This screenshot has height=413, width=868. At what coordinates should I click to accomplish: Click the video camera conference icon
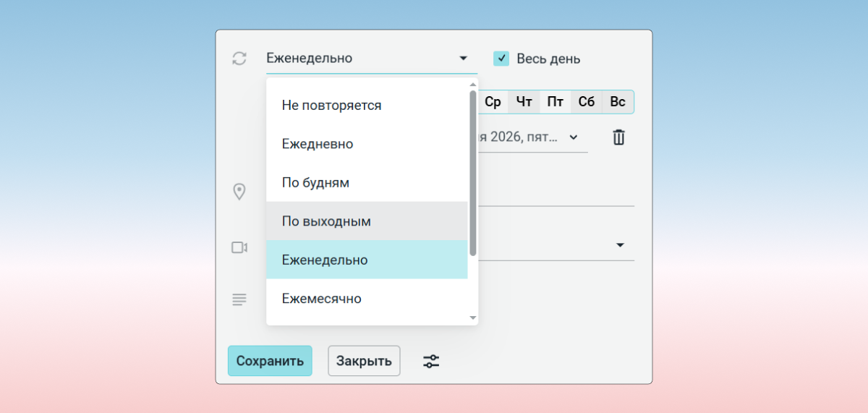[239, 247]
